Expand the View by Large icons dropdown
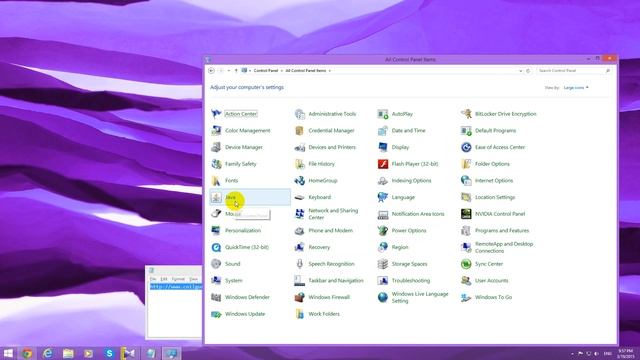The height and width of the screenshot is (360, 640). tap(576, 88)
